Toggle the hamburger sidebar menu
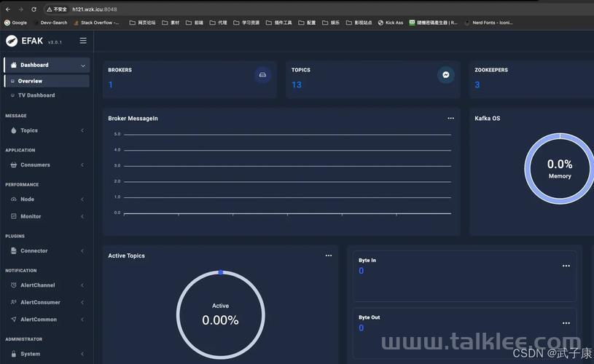 (83, 41)
